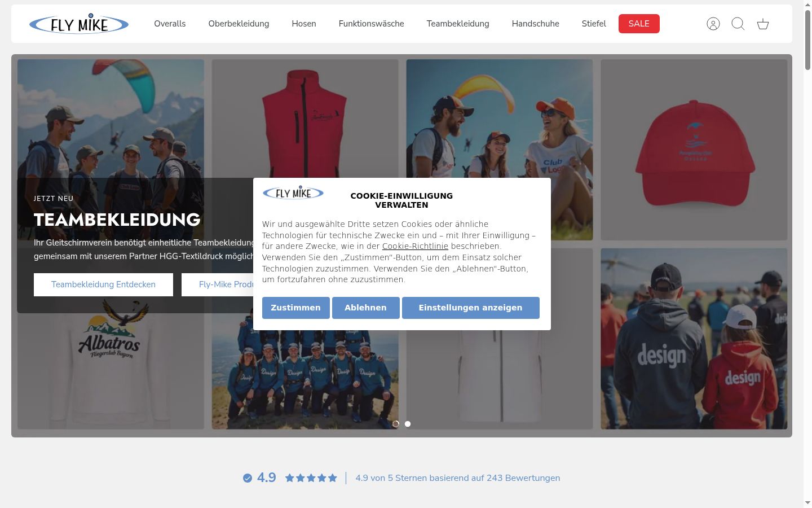This screenshot has width=812, height=508.
Task: Open the account profile icon
Action: 713,24
